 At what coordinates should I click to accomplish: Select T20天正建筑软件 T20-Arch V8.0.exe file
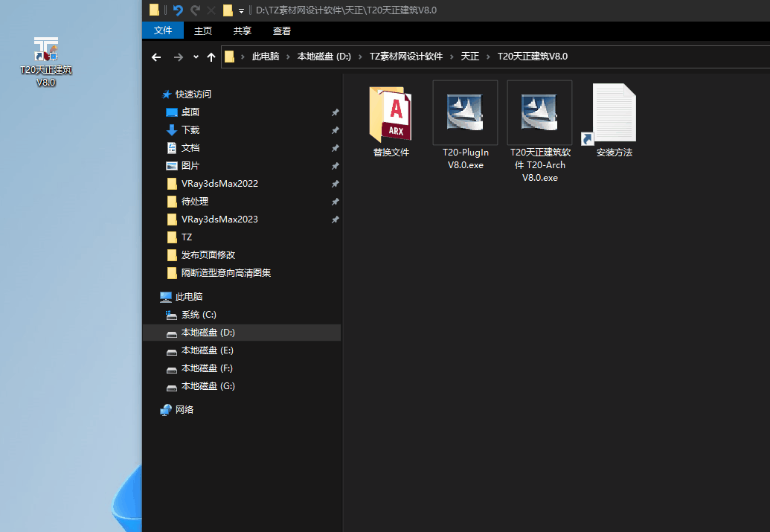(539, 132)
